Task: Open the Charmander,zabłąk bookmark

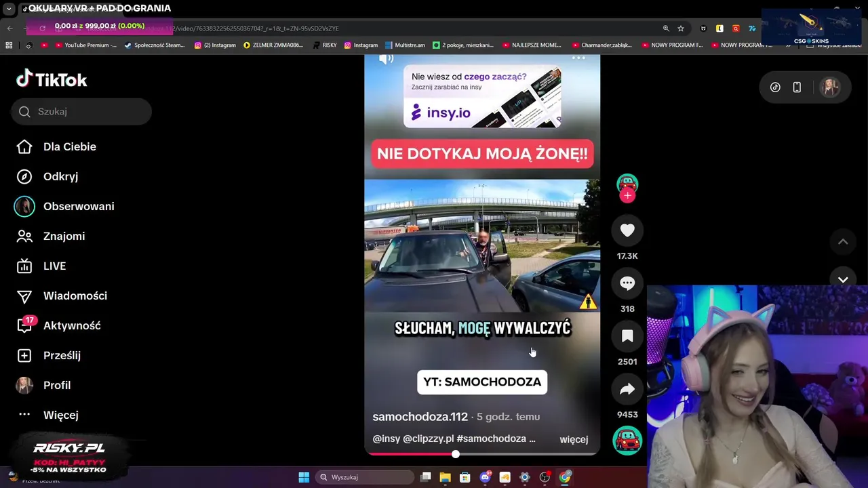Action: click(x=602, y=45)
